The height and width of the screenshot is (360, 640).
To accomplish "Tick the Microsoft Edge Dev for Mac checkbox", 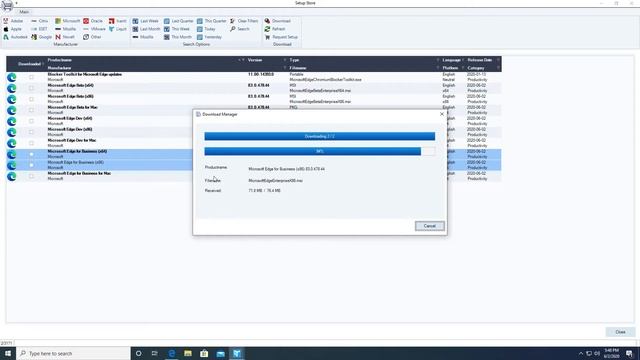I will (31, 143).
